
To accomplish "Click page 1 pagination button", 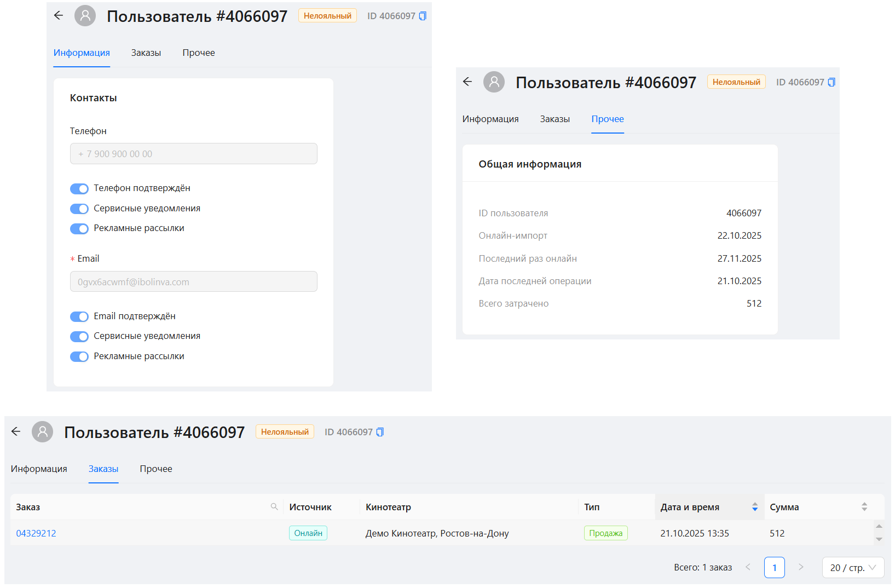I will point(774,568).
